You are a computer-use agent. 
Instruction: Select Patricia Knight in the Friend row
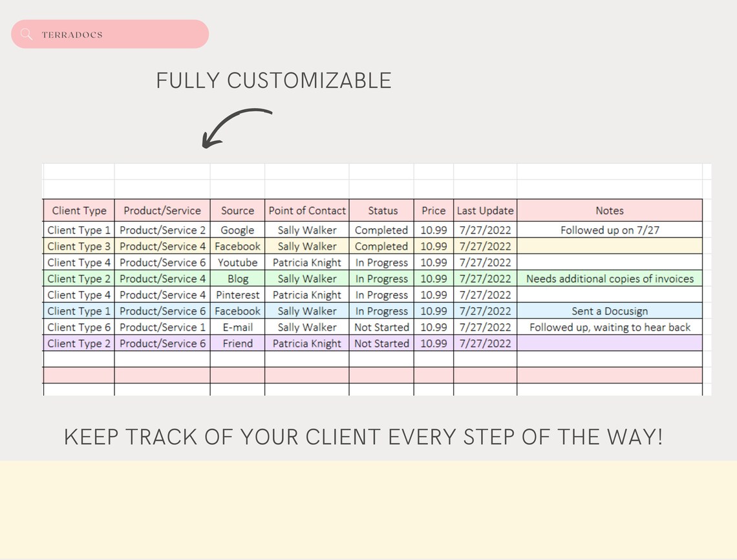coord(306,343)
